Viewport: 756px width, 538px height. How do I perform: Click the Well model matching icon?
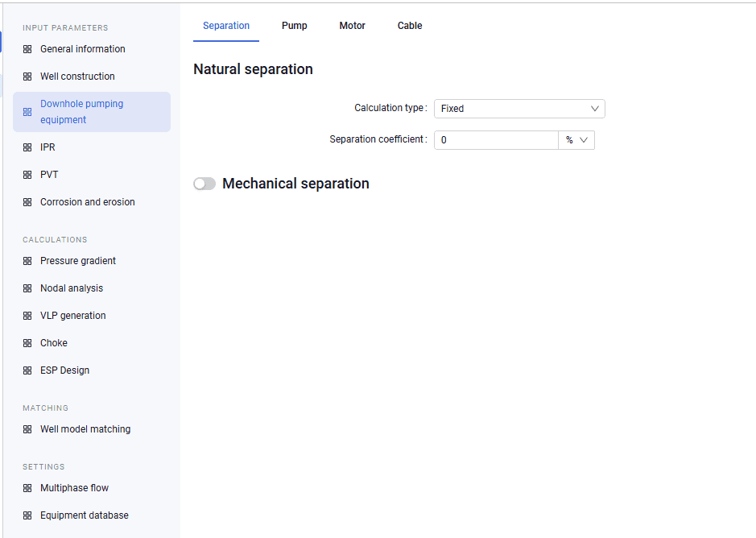(27, 429)
